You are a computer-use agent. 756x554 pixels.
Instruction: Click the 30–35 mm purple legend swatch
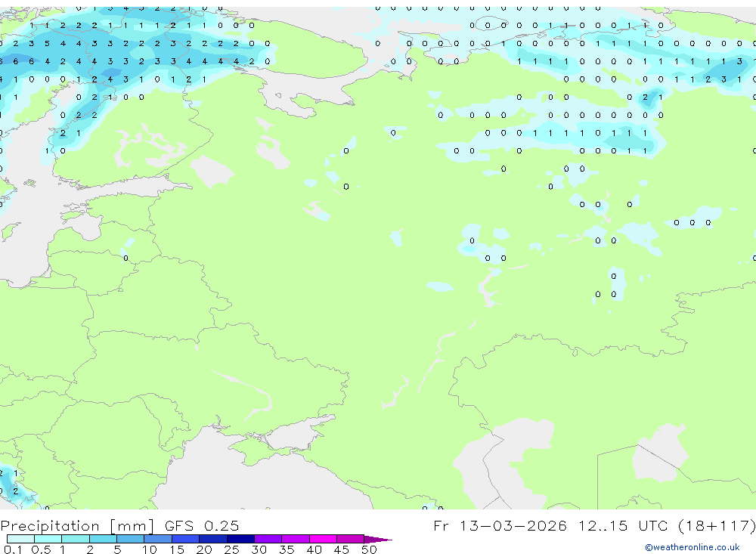click(268, 539)
